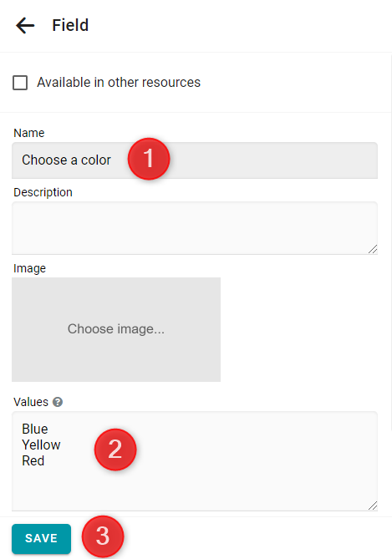Click empty space in Values text area

[250, 464]
